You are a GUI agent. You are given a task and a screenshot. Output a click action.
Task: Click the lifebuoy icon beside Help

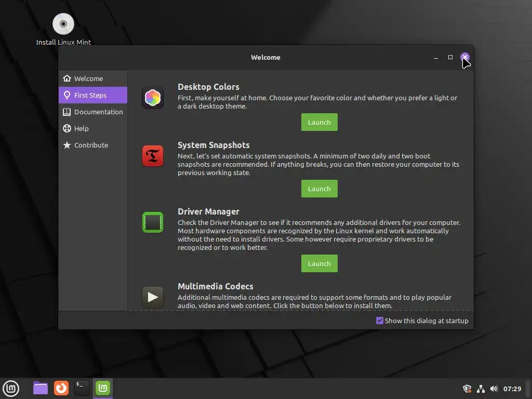point(67,128)
